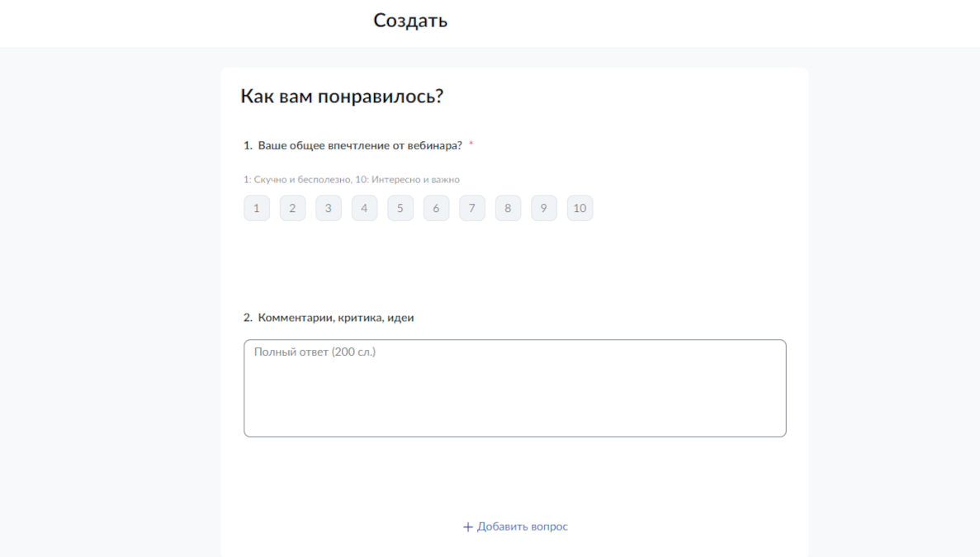Click the red required asterisk on question 1

tap(471, 142)
